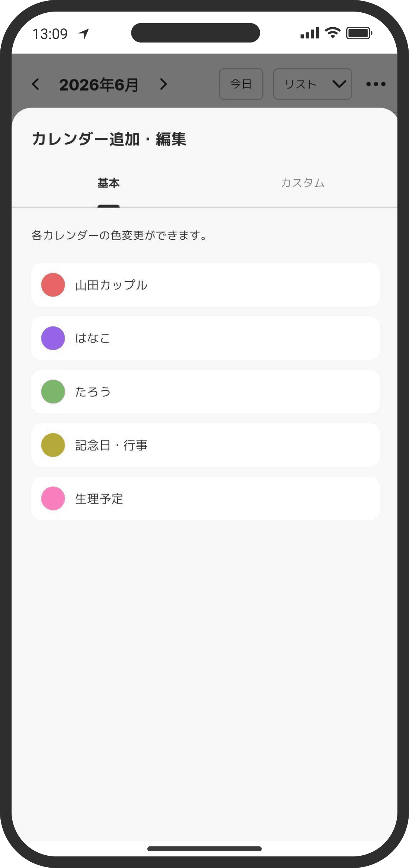Switch to the 基本 tab
Viewport: 409px width, 868px height.
[109, 183]
